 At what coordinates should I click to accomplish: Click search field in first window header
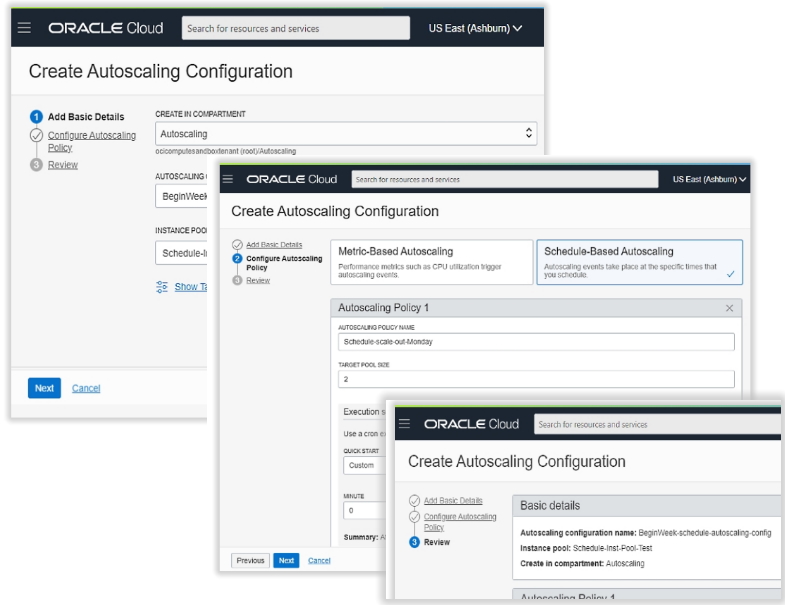(296, 28)
